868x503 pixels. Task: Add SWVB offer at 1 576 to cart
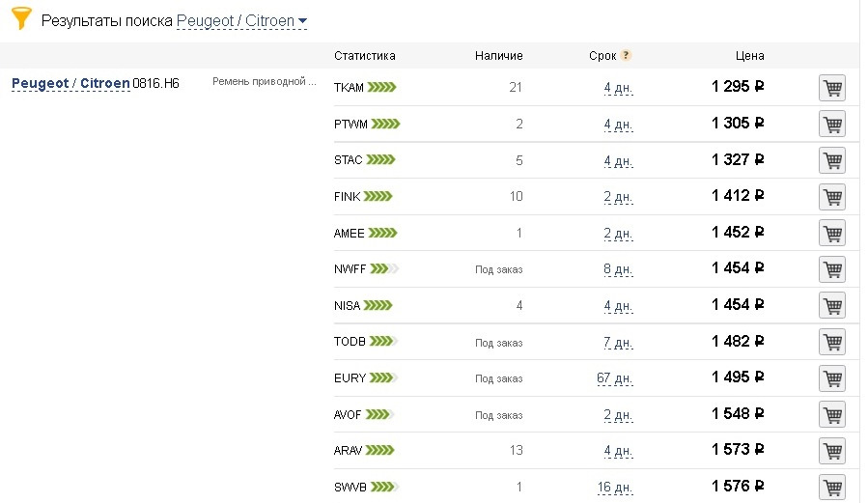click(832, 487)
